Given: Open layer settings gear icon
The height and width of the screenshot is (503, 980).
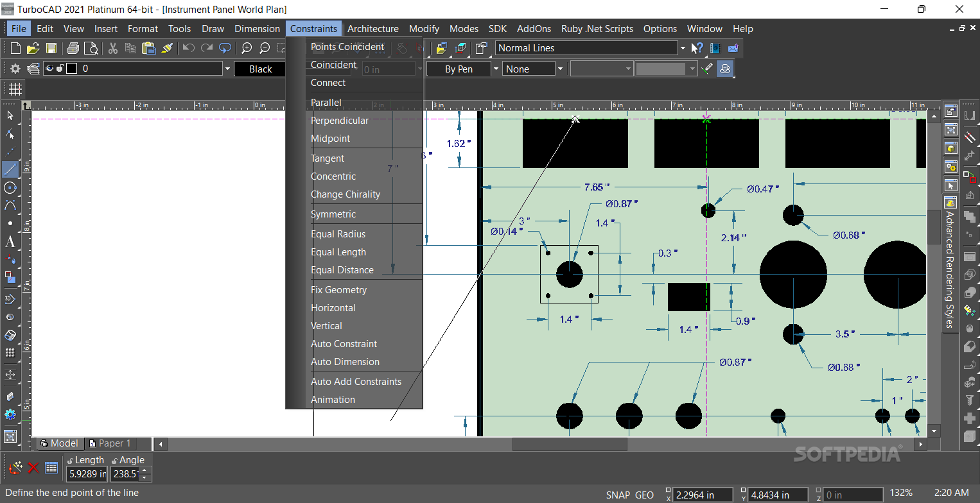Looking at the screenshot, I should click(15, 69).
